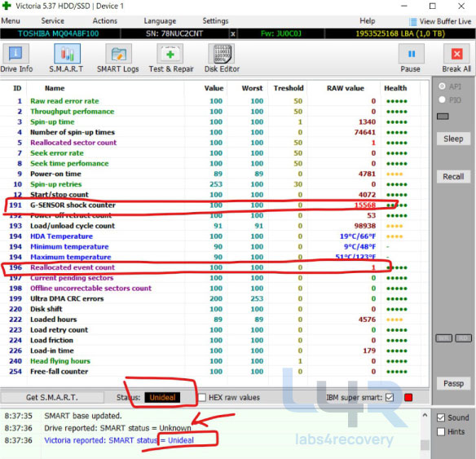Viewport: 476px width, 459px height.
Task: Click the Break All icon
Action: (x=456, y=54)
